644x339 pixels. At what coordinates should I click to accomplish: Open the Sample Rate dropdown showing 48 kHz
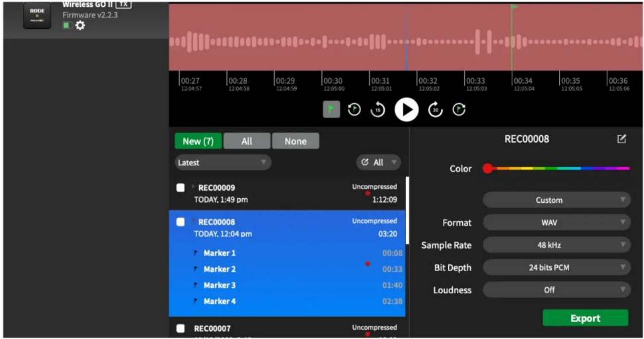[557, 245]
